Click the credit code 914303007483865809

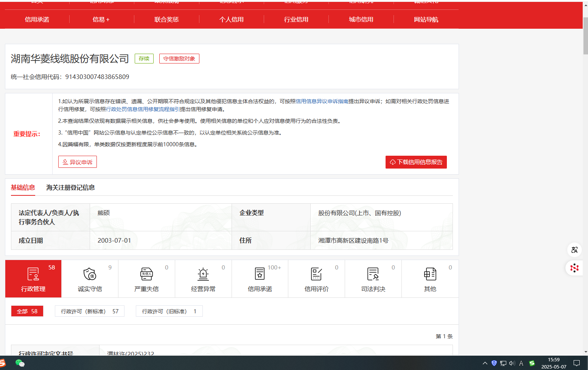97,77
